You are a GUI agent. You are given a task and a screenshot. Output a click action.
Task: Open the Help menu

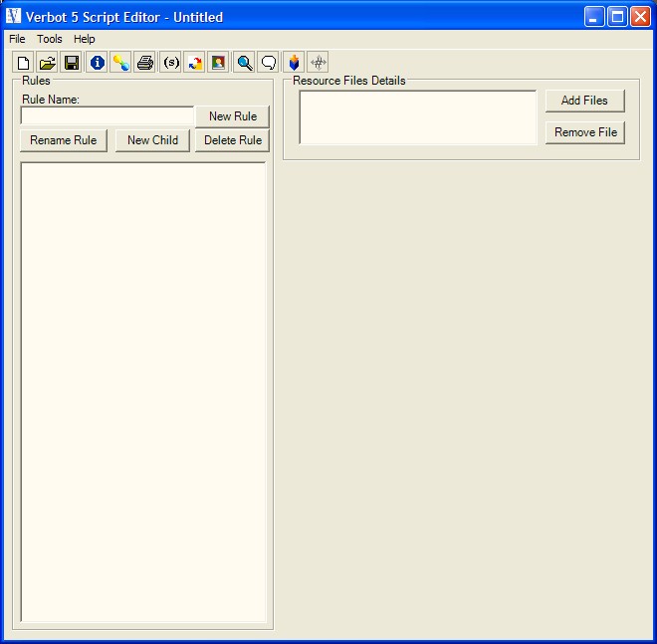click(x=85, y=39)
